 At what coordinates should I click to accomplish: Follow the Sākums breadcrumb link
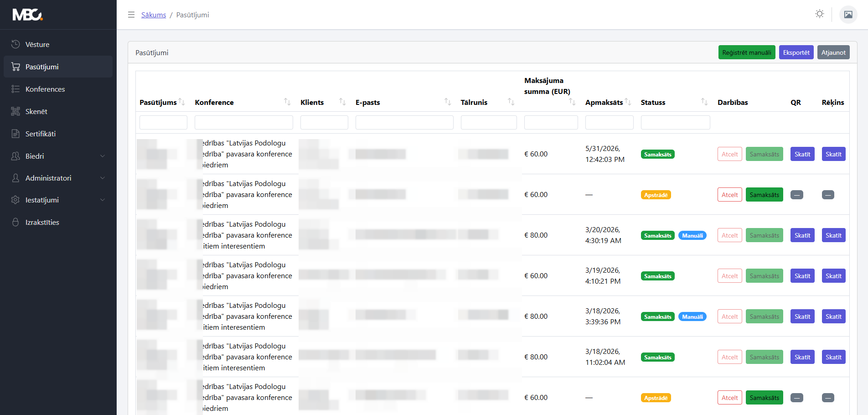pos(154,15)
